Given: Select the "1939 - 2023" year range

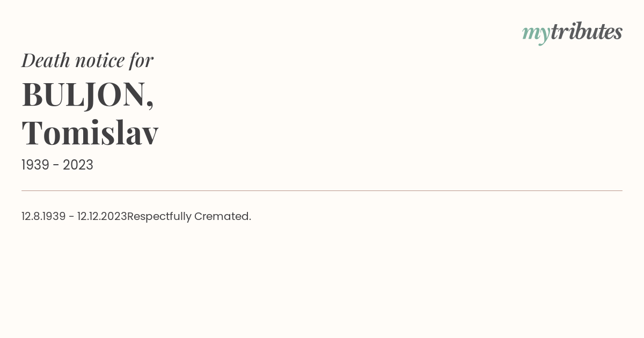Looking at the screenshot, I should [x=57, y=165].
